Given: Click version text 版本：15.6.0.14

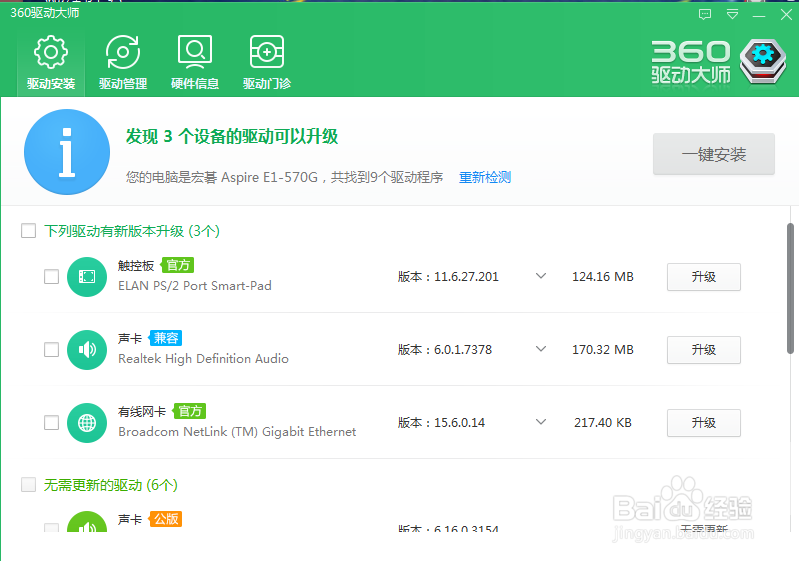Looking at the screenshot, I should (x=441, y=422).
